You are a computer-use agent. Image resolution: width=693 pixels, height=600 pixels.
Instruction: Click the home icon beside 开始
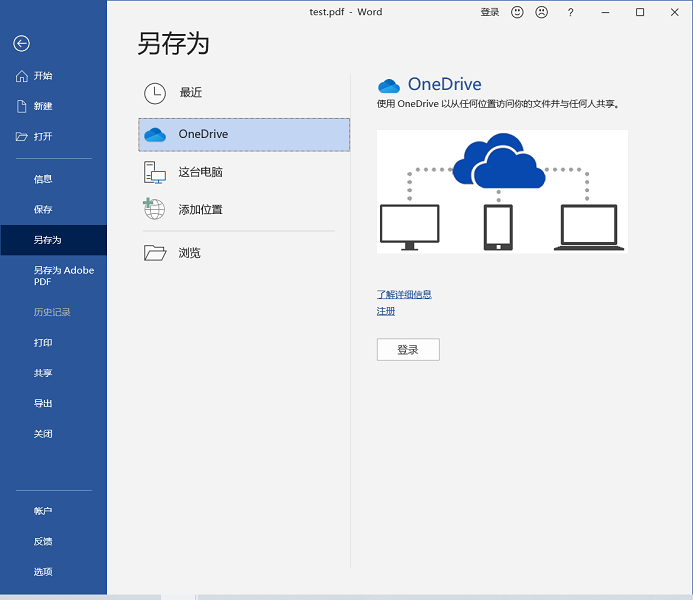[x=22, y=76]
